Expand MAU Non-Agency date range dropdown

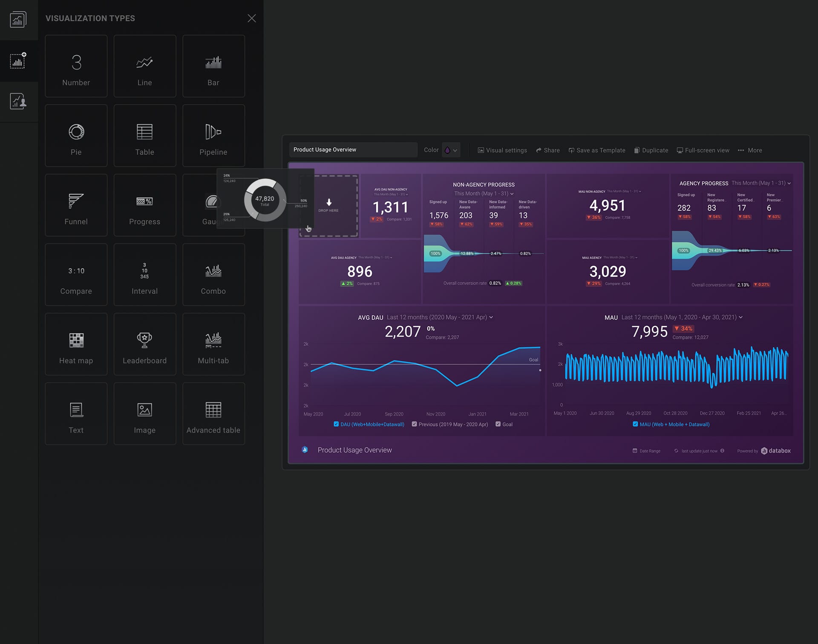pyautogui.click(x=624, y=191)
